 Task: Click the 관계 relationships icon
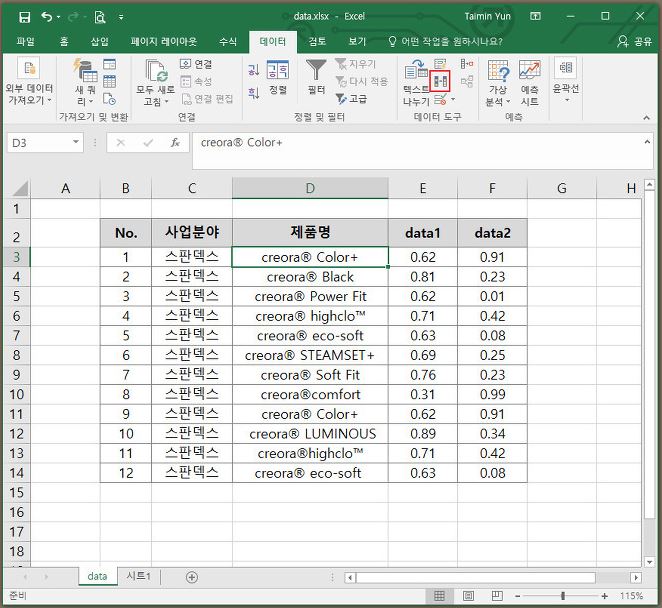[467, 81]
